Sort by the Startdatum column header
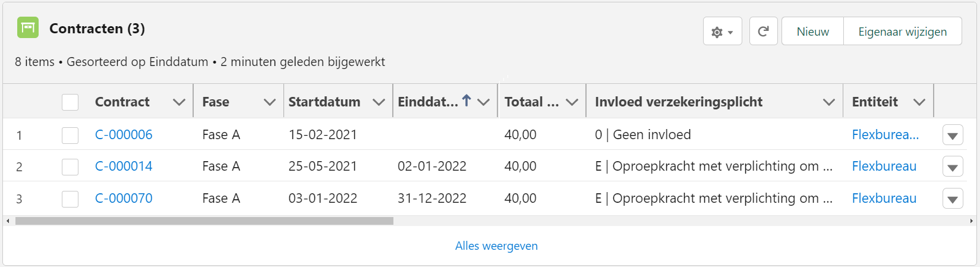This screenshot has width=980, height=267. click(x=324, y=102)
